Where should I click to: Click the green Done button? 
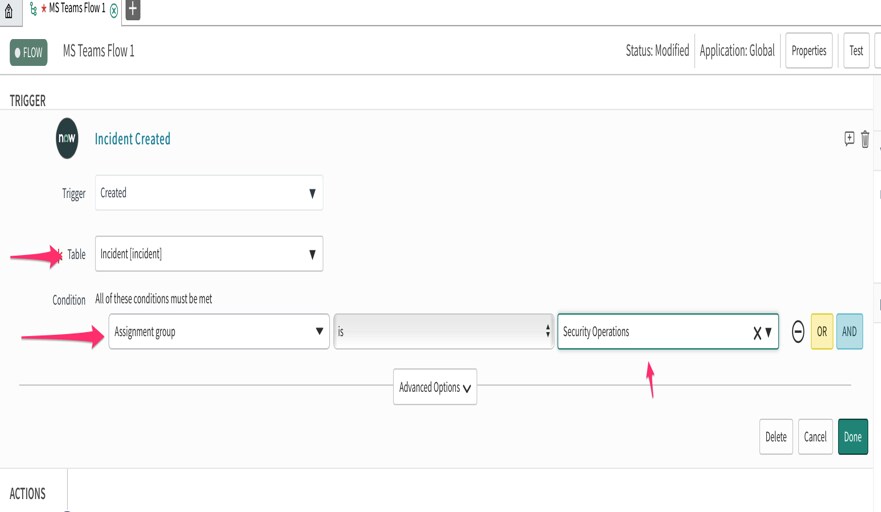[852, 437]
